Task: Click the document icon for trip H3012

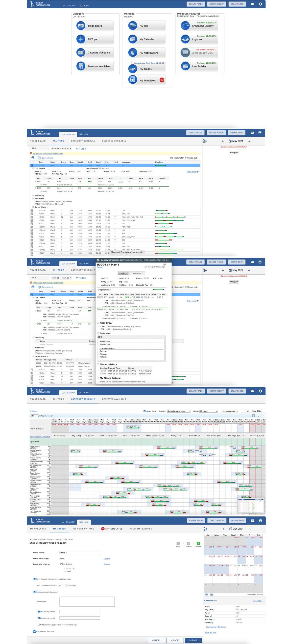Action: pyautogui.click(x=32, y=247)
